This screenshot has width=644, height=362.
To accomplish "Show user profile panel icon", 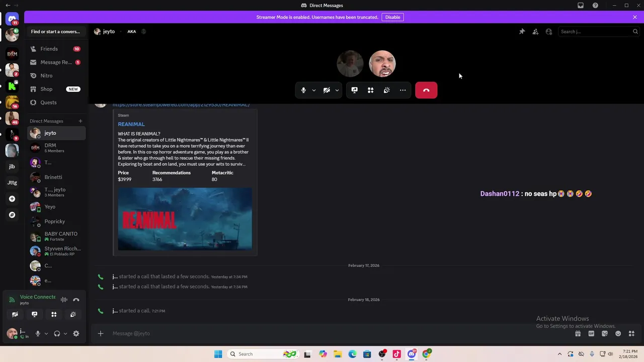I will [549, 32].
